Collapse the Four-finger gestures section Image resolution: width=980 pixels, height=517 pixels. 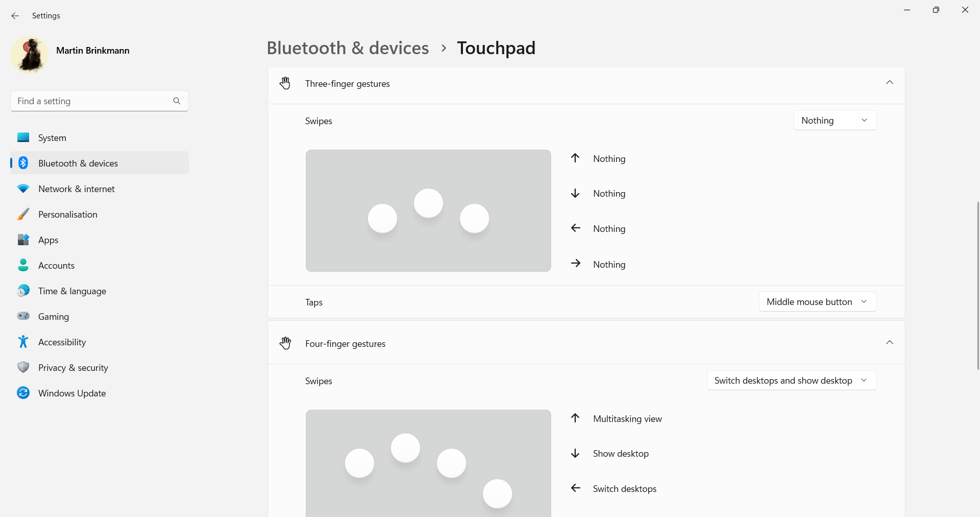(890, 343)
